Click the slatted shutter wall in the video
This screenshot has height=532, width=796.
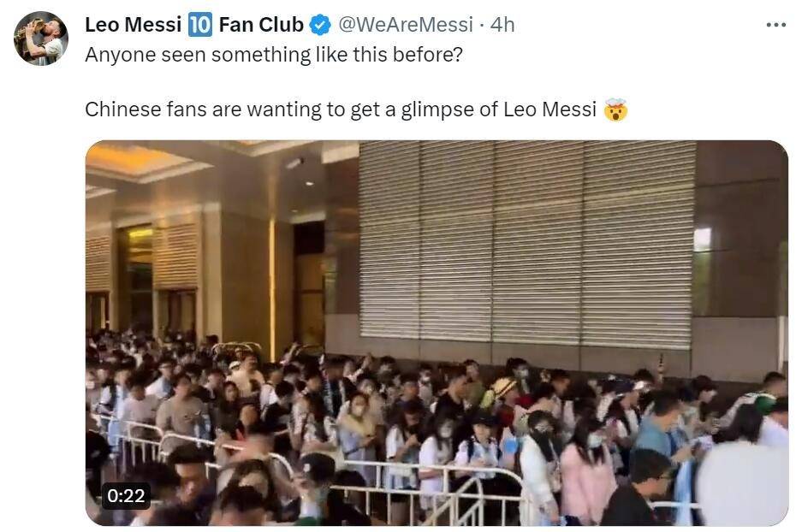click(527, 244)
